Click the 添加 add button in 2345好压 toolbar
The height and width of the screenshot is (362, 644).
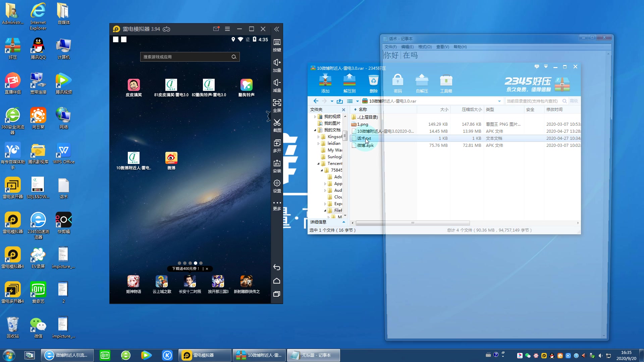[x=325, y=83]
